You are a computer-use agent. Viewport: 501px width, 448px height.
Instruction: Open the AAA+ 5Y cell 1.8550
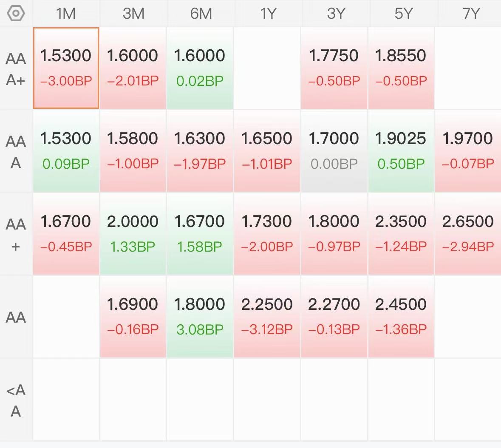click(x=401, y=68)
